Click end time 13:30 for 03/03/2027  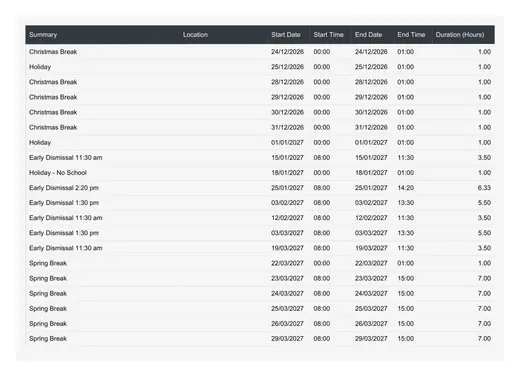pyautogui.click(x=406, y=233)
